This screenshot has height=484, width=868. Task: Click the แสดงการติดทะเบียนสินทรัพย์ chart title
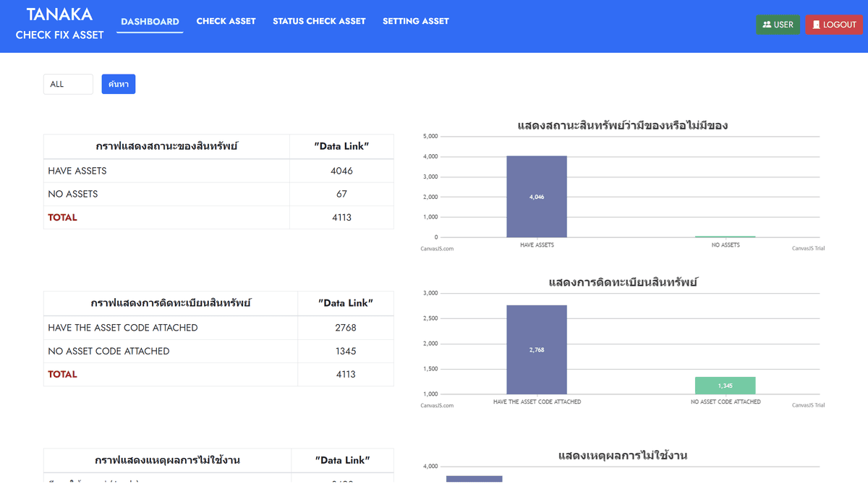[x=623, y=282]
